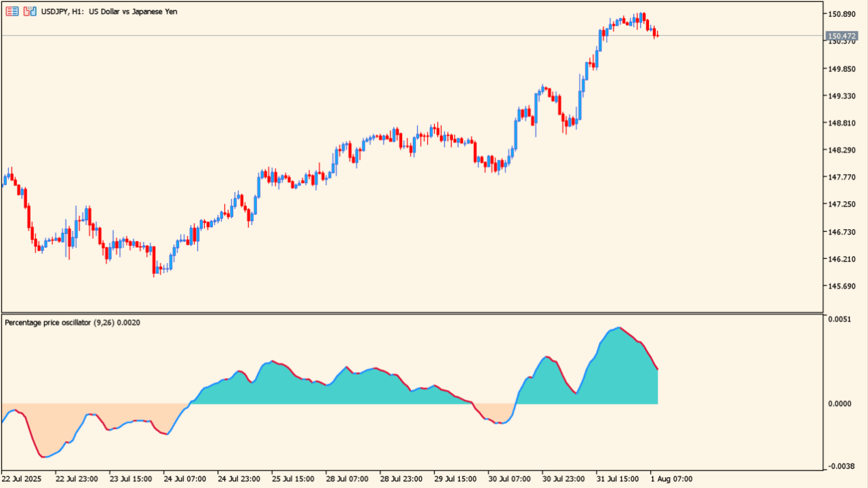Click the oscillator's deepest negative trough
This screenshot has width=868, height=488.
[x=45, y=457]
